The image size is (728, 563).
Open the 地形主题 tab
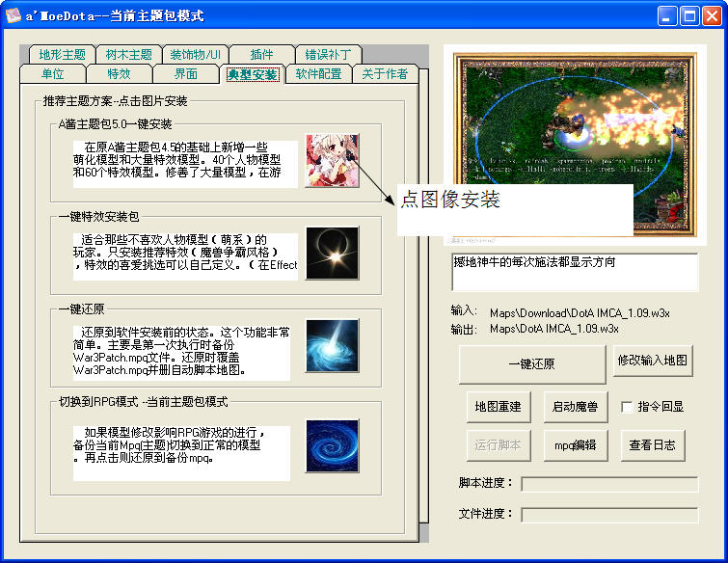click(x=62, y=55)
